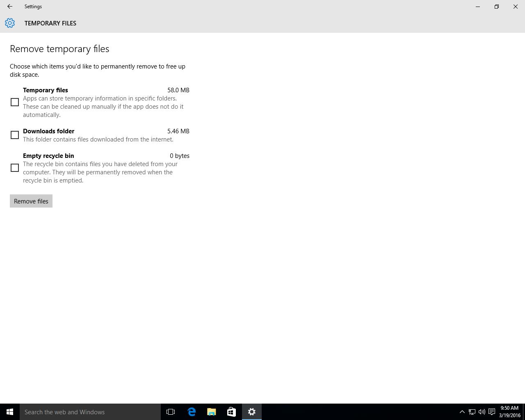
Task: Select the 5.46 MB size value
Action: coord(178,131)
